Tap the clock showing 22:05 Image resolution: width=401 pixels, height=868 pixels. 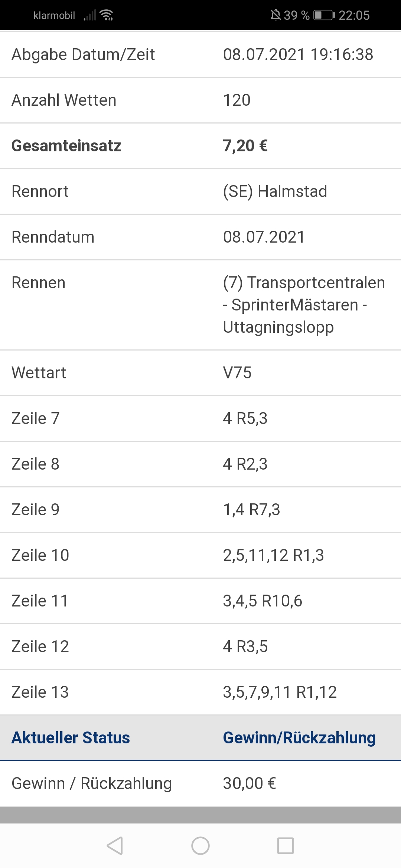pos(354,15)
